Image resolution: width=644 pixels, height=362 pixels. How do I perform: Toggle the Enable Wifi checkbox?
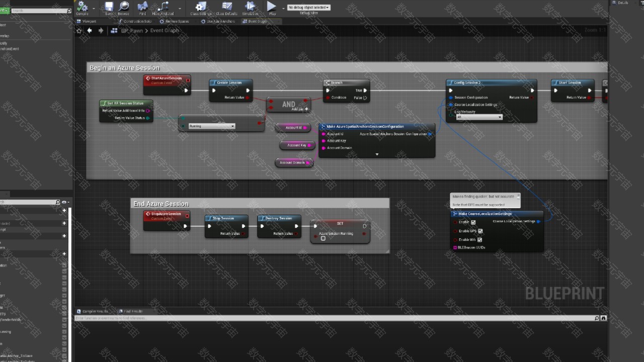point(479,240)
